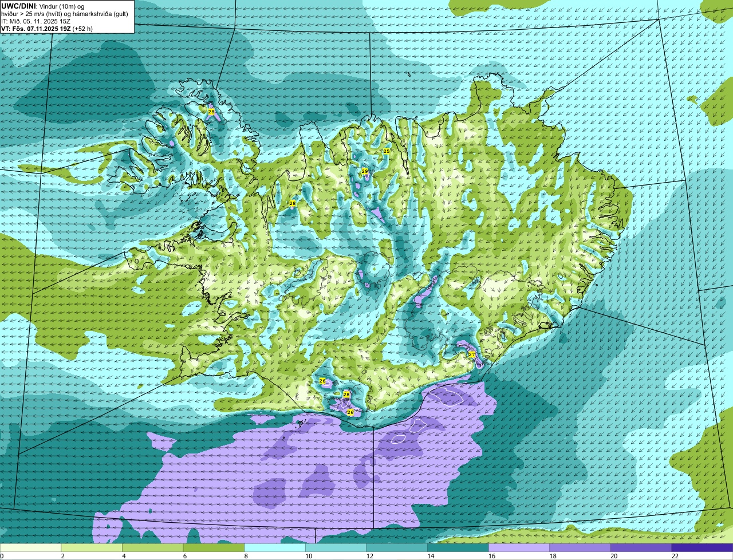Pick the 10–12 m/s turquoise legend swatch
Screen dimensions: 733x560
(x=336, y=547)
